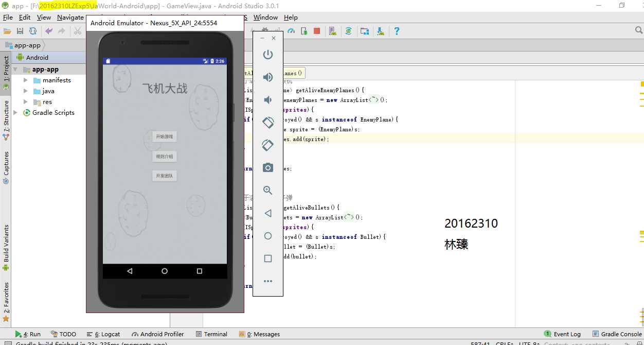Viewport: 644px width, 345px height.
Task: Open the Help menu
Action: pyautogui.click(x=291, y=18)
